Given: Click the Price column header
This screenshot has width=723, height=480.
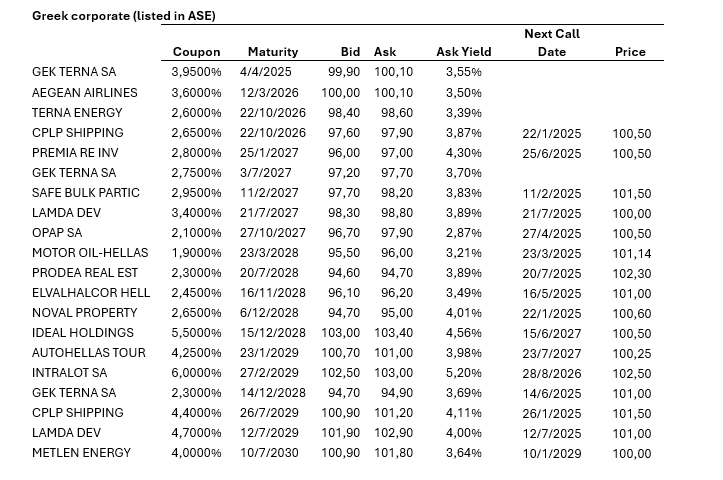Looking at the screenshot, I should pos(630,52).
